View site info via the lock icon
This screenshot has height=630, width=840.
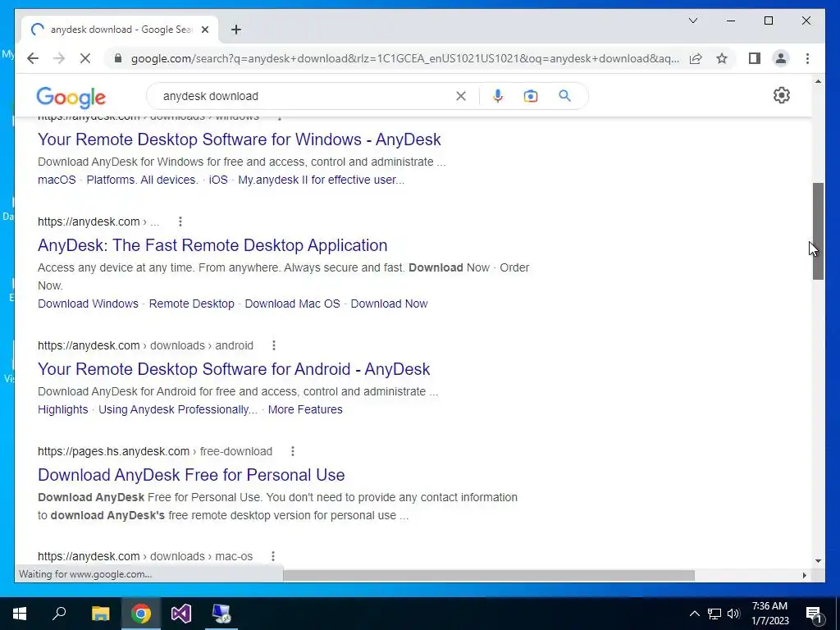tap(118, 58)
